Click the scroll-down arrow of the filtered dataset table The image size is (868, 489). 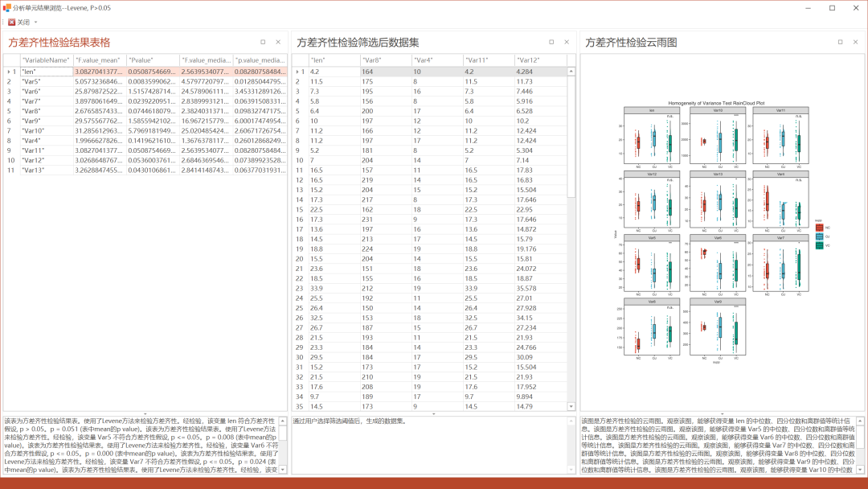571,406
